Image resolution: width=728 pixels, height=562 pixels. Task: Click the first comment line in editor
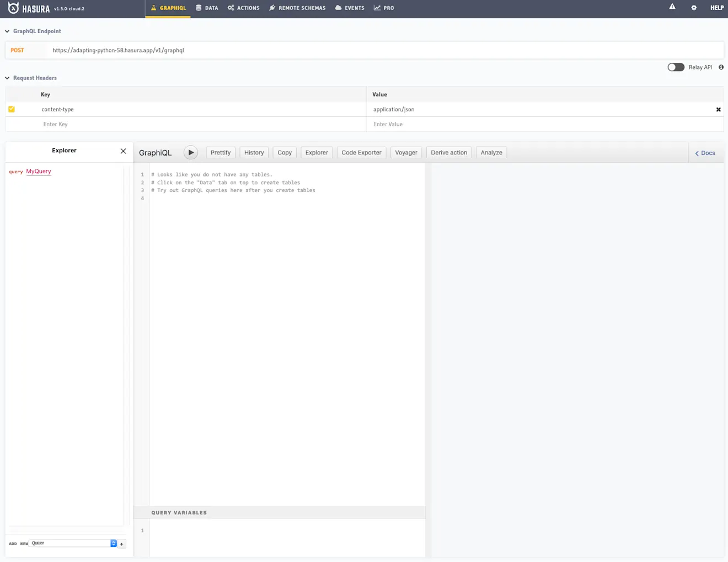[212, 175]
